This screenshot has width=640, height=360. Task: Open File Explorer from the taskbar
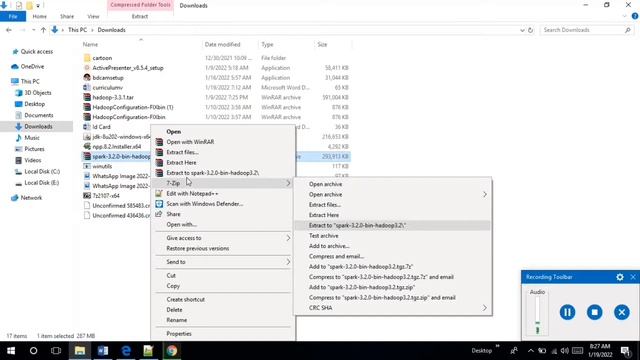(x=80, y=351)
